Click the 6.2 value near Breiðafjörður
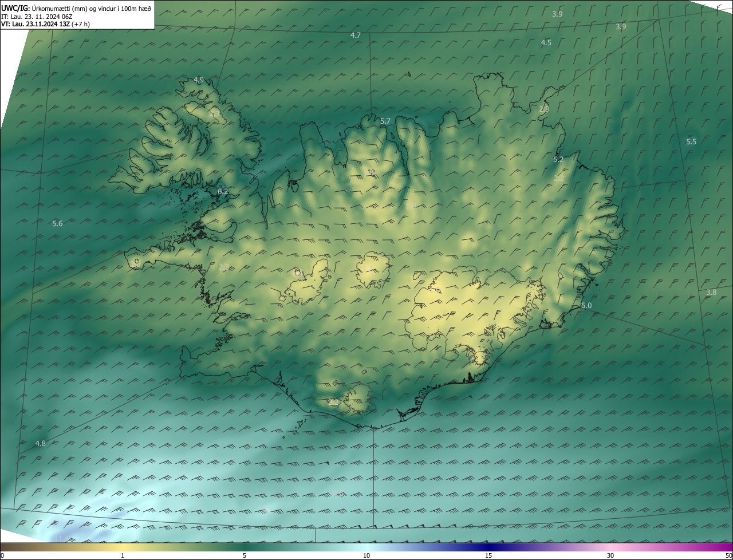Screen dimensions: 733x560 tap(223, 192)
